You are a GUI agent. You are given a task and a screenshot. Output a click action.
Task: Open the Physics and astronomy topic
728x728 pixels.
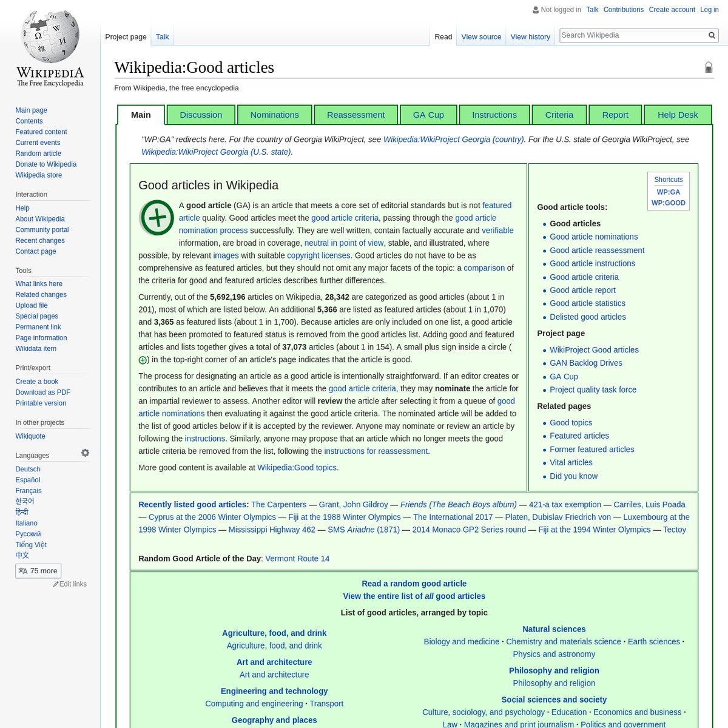click(554, 654)
